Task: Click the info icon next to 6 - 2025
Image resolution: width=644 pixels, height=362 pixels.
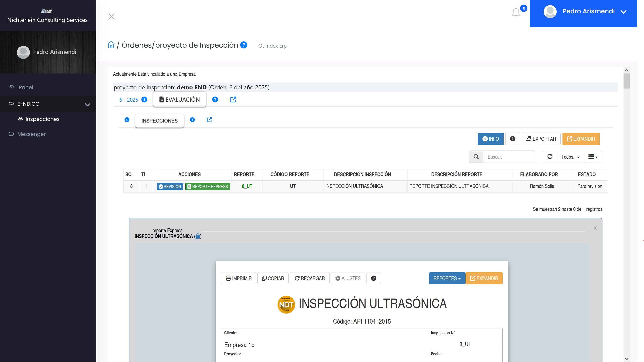Action: coord(144,99)
